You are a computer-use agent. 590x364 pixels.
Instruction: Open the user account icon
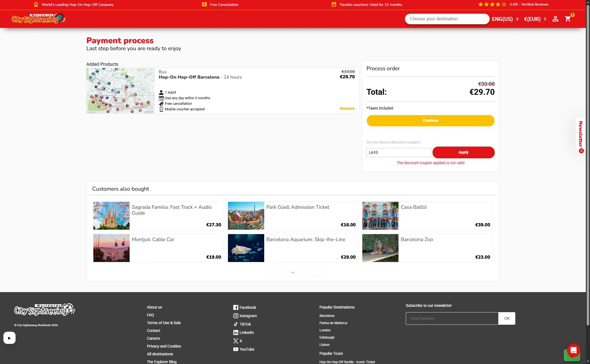[555, 19]
